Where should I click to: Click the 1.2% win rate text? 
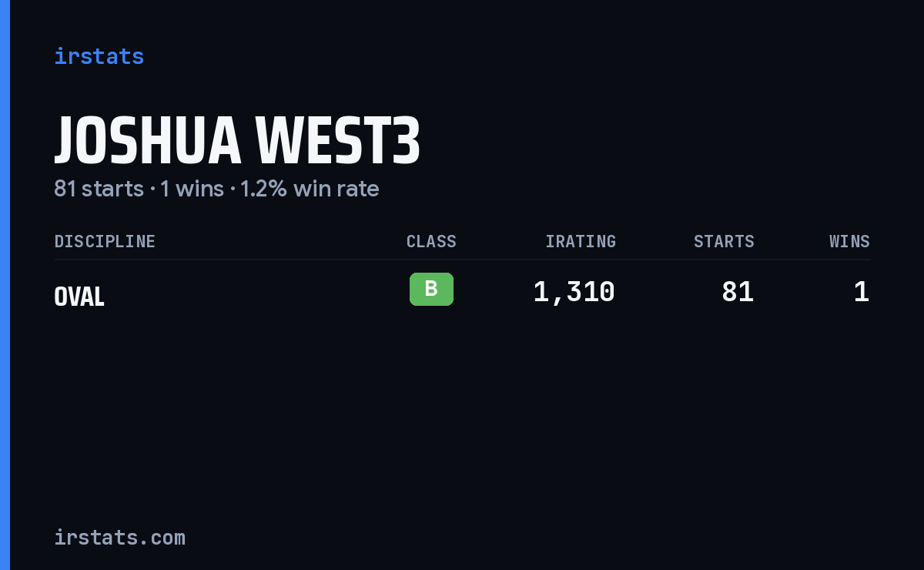[310, 189]
